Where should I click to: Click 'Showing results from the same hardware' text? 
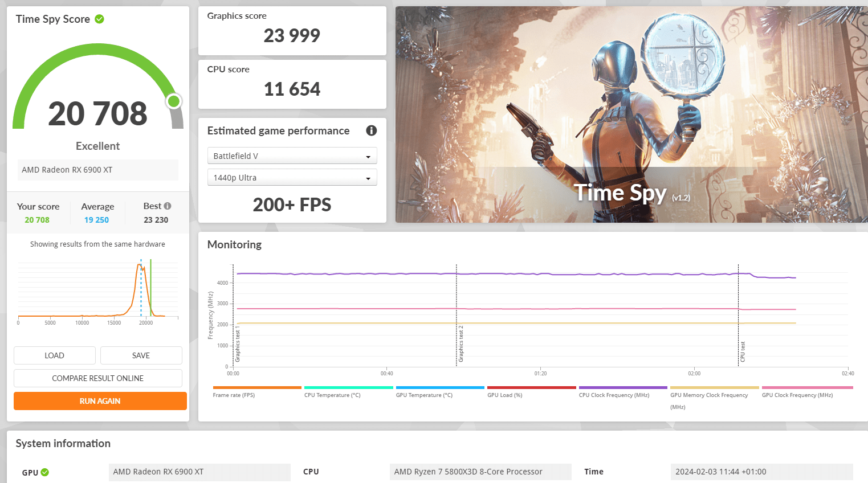[x=97, y=244]
